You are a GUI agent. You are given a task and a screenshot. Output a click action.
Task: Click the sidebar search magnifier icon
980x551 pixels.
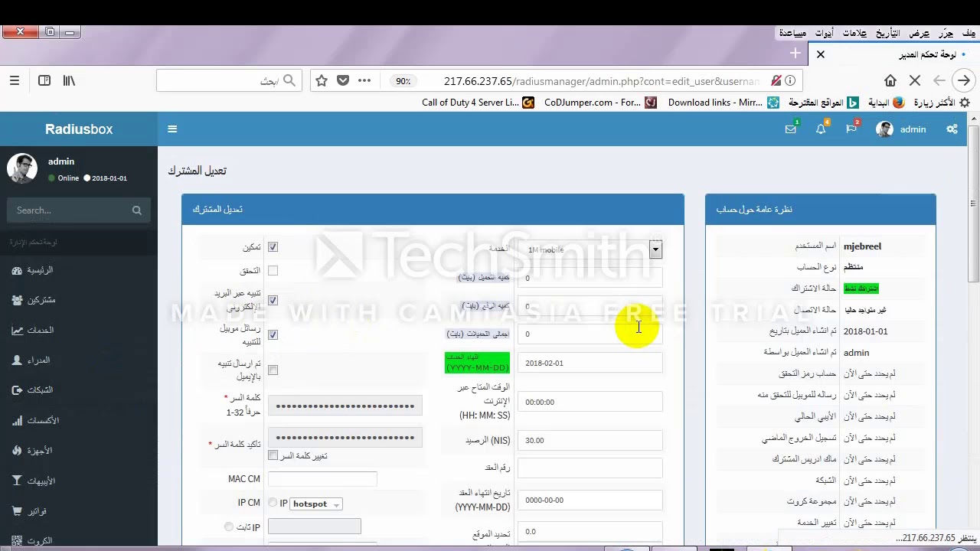point(136,210)
